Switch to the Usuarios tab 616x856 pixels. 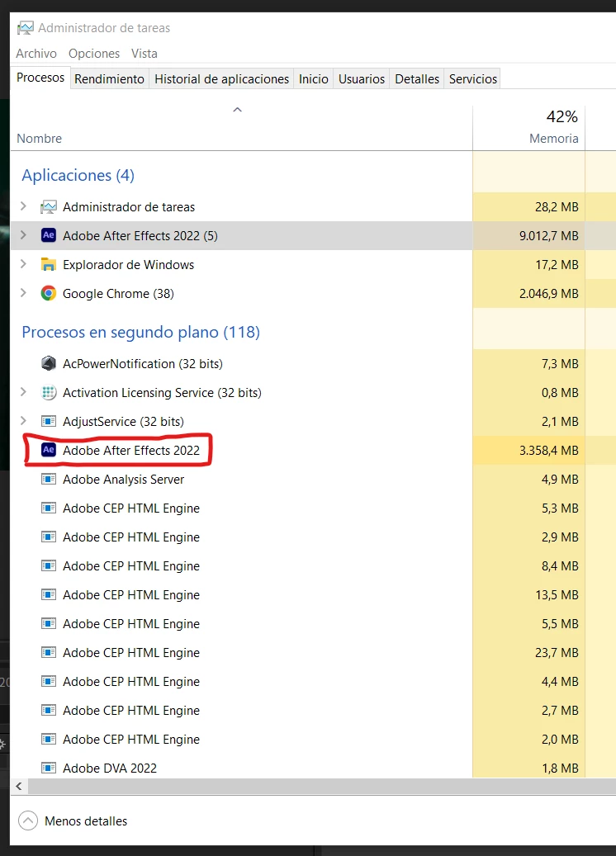(x=362, y=79)
